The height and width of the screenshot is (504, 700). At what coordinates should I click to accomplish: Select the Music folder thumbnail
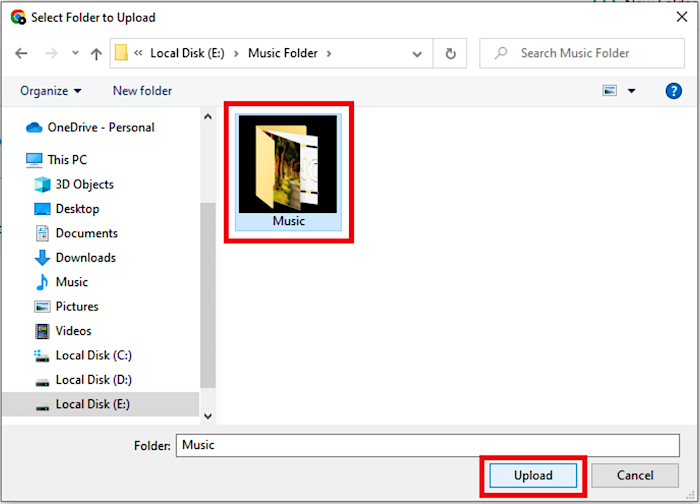pos(288,170)
